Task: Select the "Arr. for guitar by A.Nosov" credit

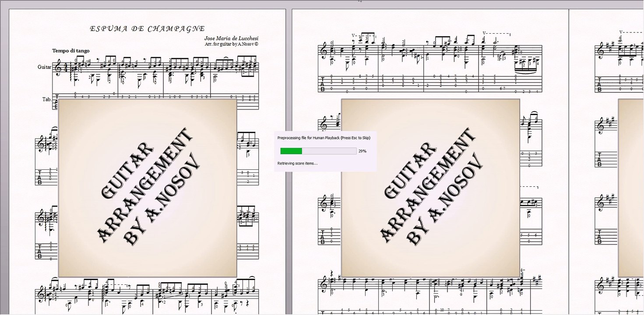Action: tap(232, 44)
